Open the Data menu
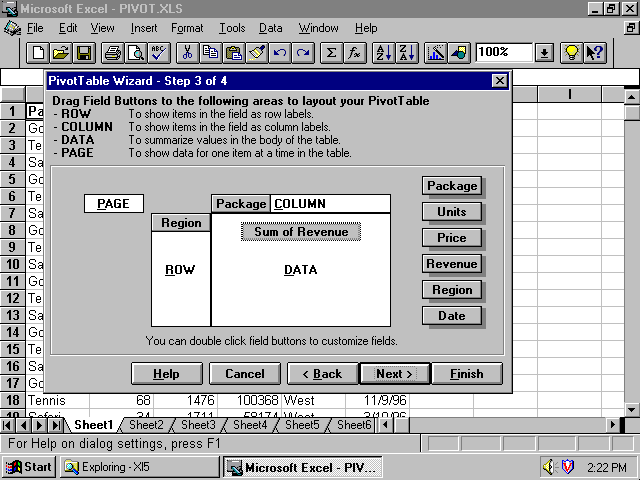Viewport: 640px width, 480px height. pos(271,28)
